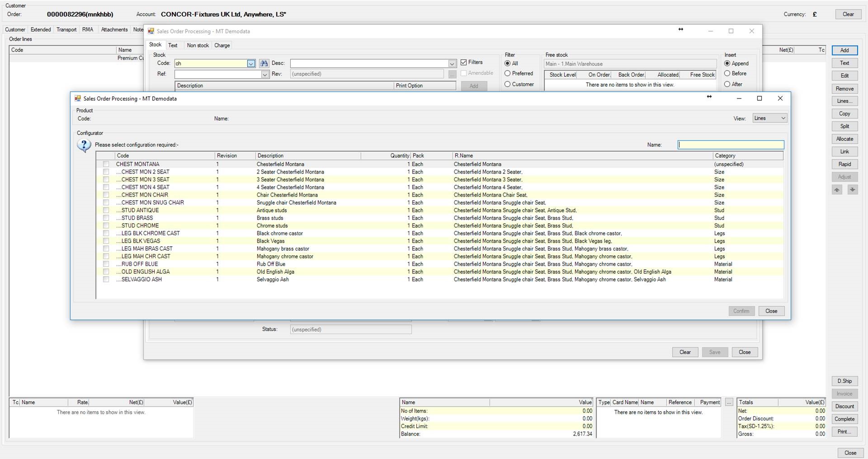
Task: Switch to the Stock tab
Action: tap(155, 45)
